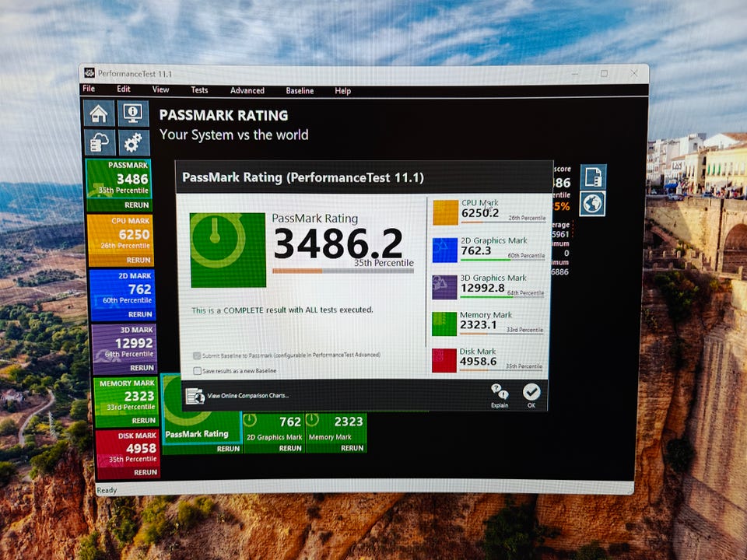Click the COMPLETE result status message
747x560 pixels.
(x=282, y=310)
